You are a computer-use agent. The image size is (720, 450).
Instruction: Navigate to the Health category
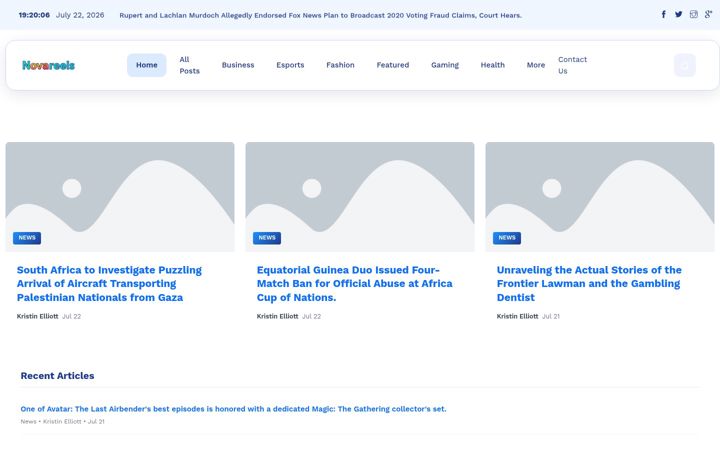coord(493,65)
